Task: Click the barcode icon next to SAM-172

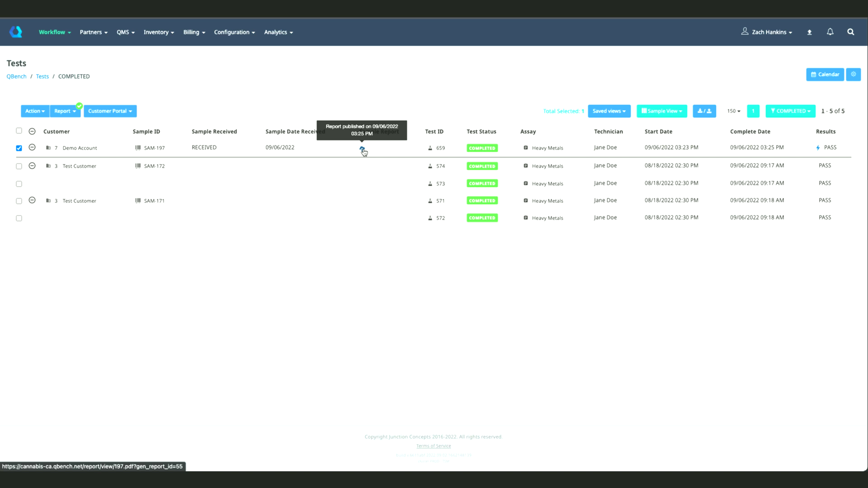Action: point(138,166)
